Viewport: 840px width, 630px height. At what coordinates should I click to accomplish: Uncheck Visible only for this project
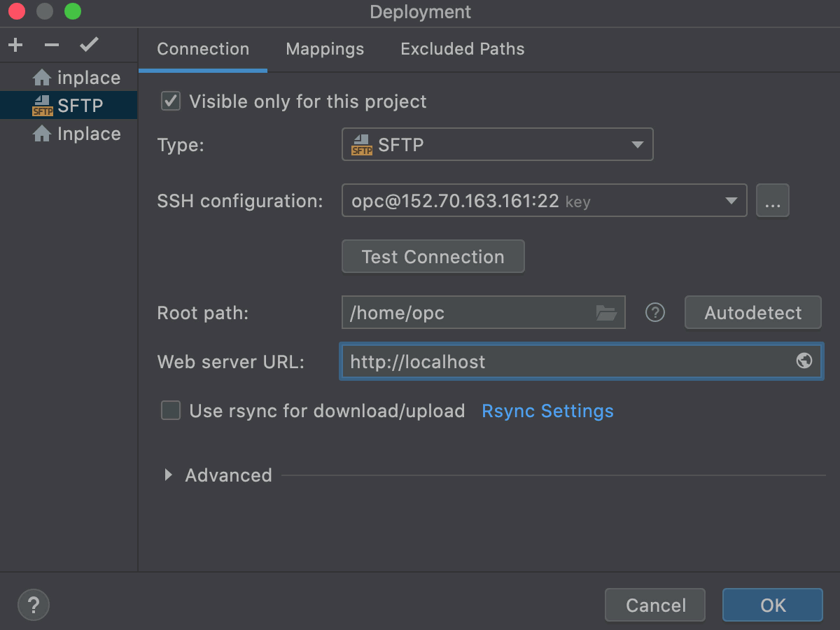[x=170, y=101]
